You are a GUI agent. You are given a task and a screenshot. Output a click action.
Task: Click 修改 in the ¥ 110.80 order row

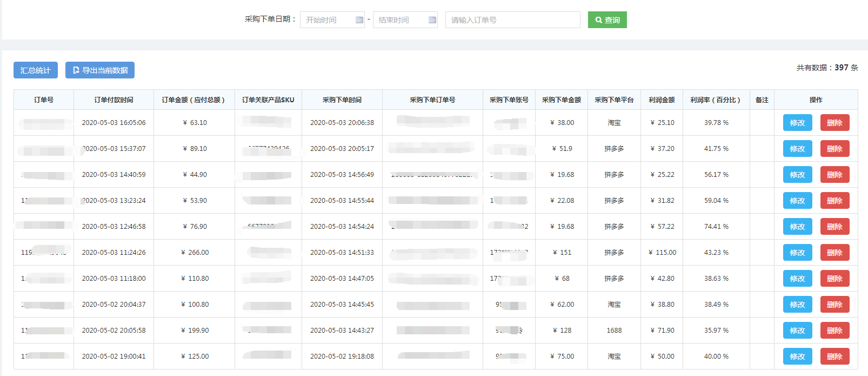(x=798, y=279)
